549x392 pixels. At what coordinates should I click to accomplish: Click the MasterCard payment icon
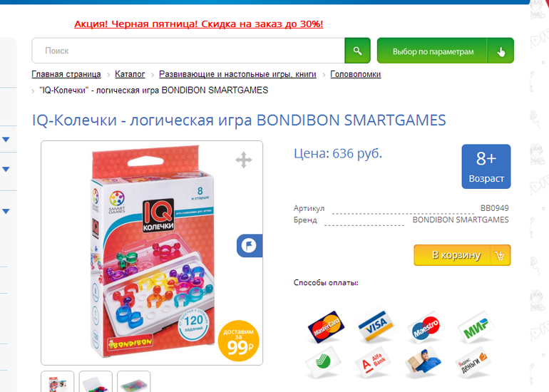coord(326,327)
